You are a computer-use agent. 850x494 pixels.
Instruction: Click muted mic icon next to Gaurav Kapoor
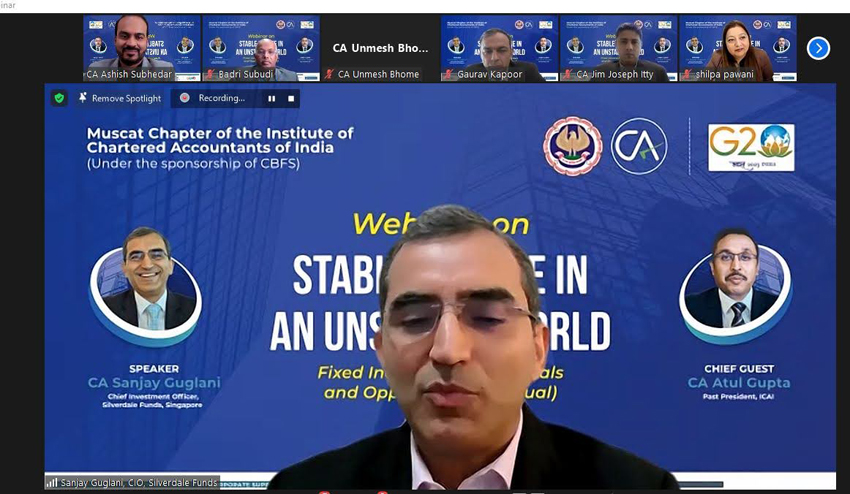click(x=448, y=74)
